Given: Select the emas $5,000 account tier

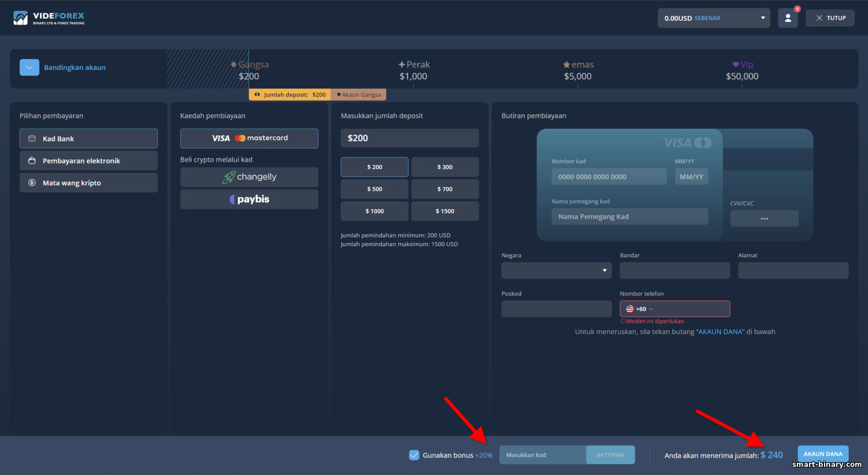Looking at the screenshot, I should [x=578, y=70].
